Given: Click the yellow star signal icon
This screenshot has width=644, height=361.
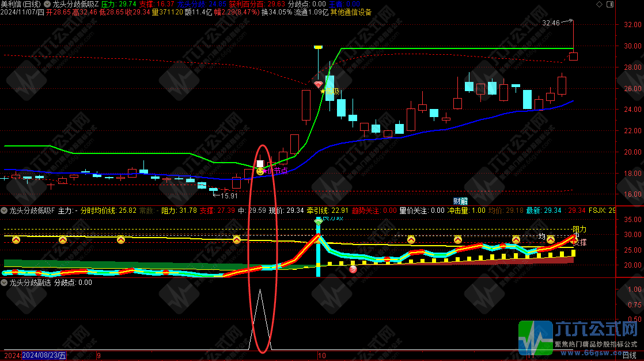Looking at the screenshot, I should [x=324, y=91].
